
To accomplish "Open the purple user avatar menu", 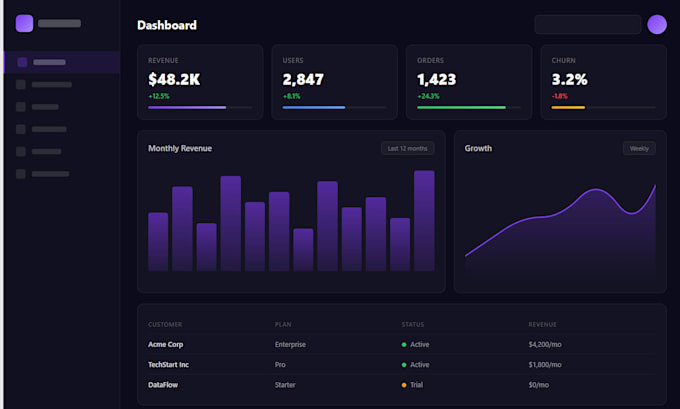I will pos(657,24).
